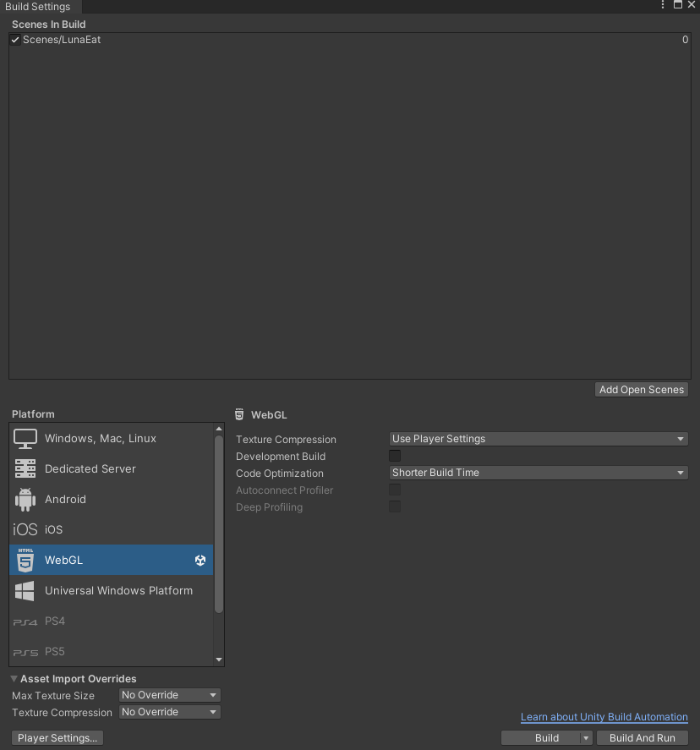The image size is (700, 750).
Task: Toggle the Autoconnect Profiler checkbox
Action: 395,490
